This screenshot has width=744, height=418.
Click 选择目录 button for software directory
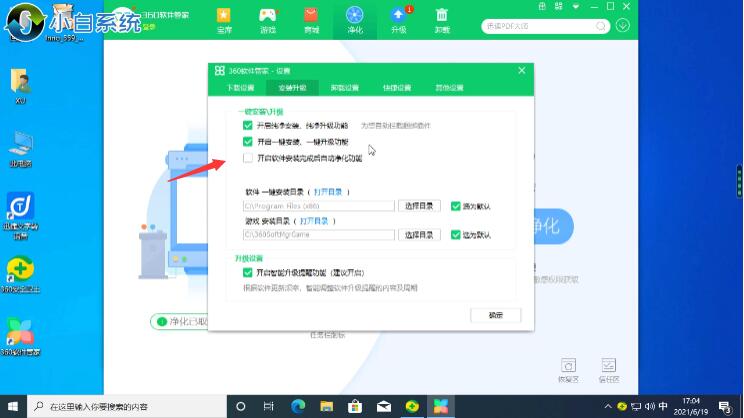(x=419, y=206)
